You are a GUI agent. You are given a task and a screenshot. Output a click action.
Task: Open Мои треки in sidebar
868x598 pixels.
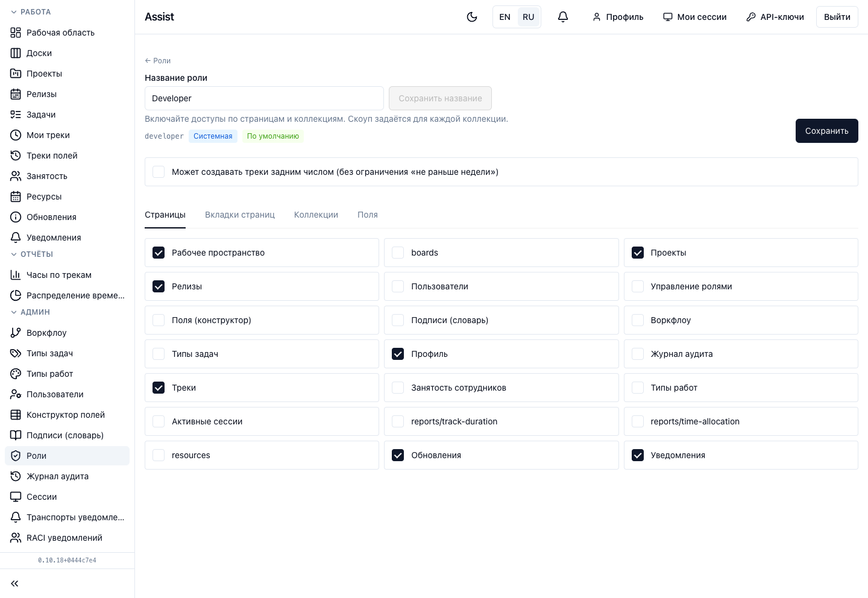(x=67, y=135)
